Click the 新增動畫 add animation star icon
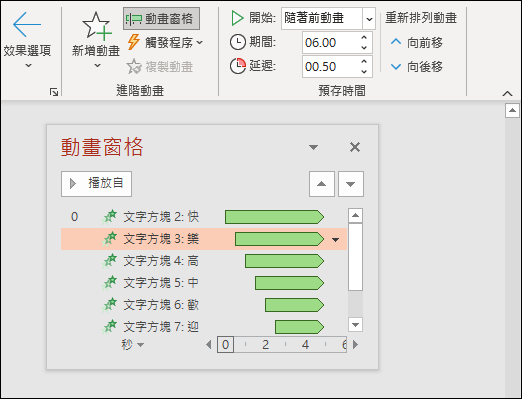 97,25
